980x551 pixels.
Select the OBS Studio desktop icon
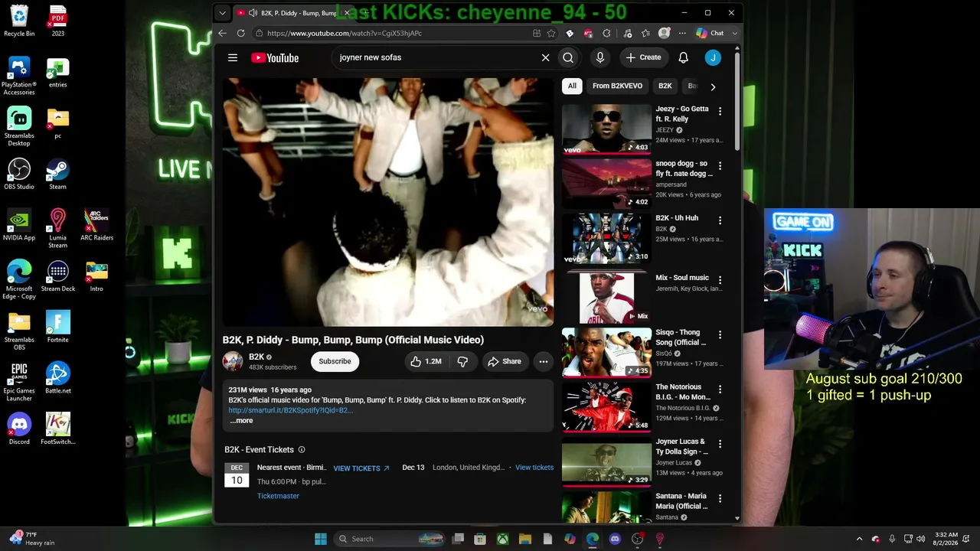[x=19, y=174]
